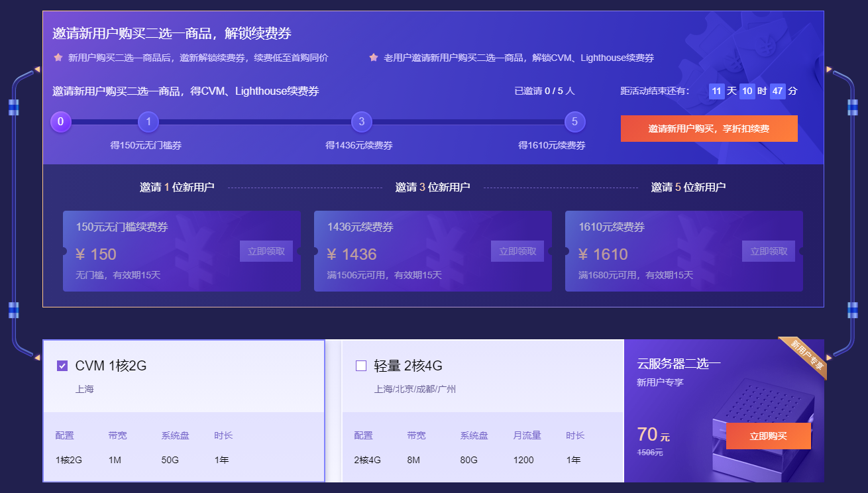
Task: Click the 得1436元续费券 label
Action: [359, 145]
